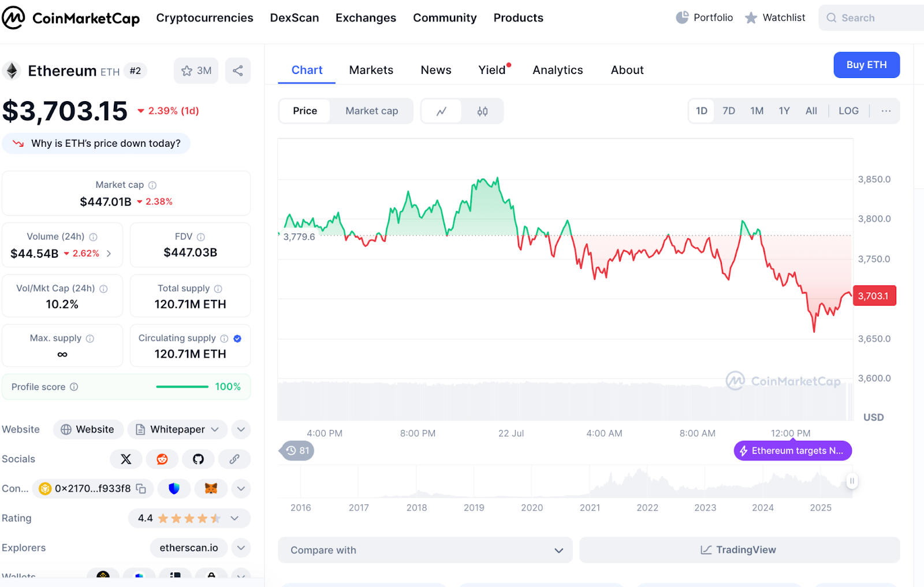Open the Compare with dropdown
The image size is (924, 587).
425,550
